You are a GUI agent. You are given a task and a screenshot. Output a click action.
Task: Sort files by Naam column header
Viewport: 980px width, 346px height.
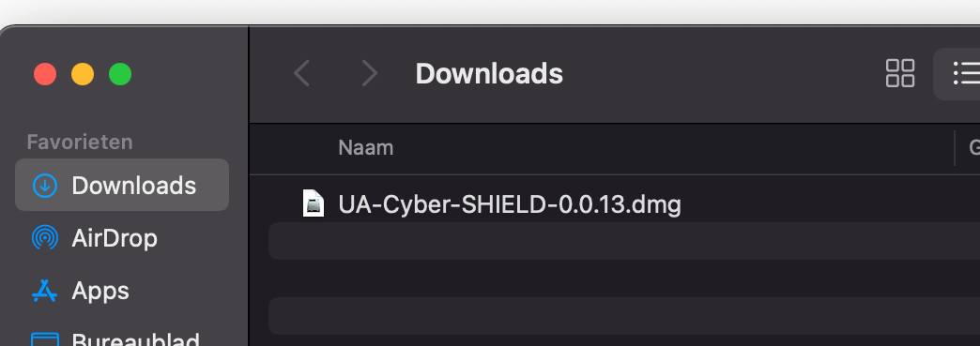click(x=366, y=148)
